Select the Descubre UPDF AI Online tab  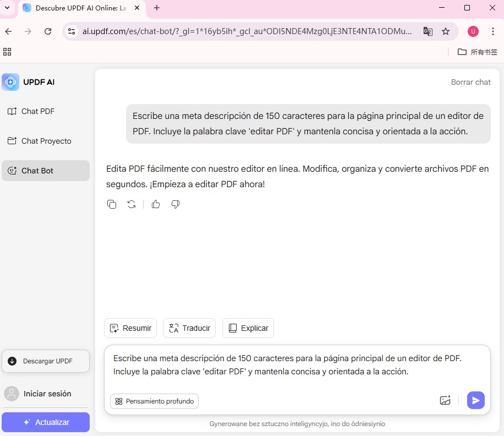pos(82,8)
